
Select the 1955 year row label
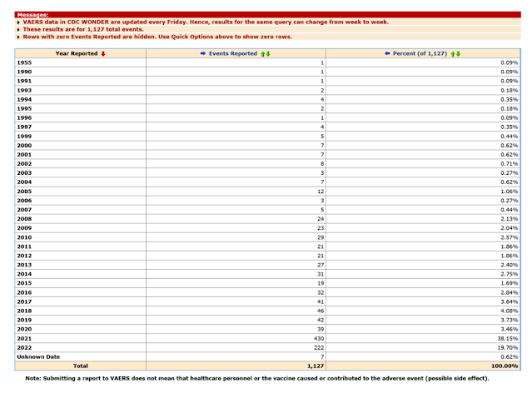(24, 62)
